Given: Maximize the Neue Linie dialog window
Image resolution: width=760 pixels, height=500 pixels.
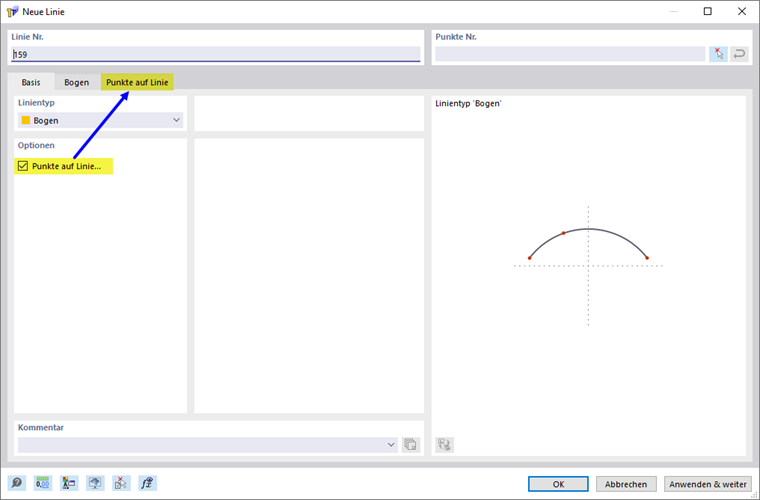Looking at the screenshot, I should point(708,12).
